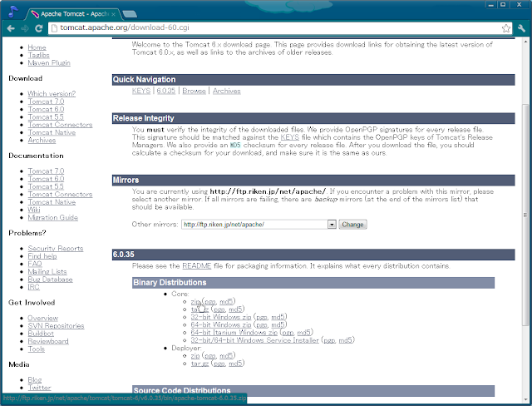This screenshot has height=406, width=532.
Task: Click the music note profile icon
Action: [x=13, y=12]
